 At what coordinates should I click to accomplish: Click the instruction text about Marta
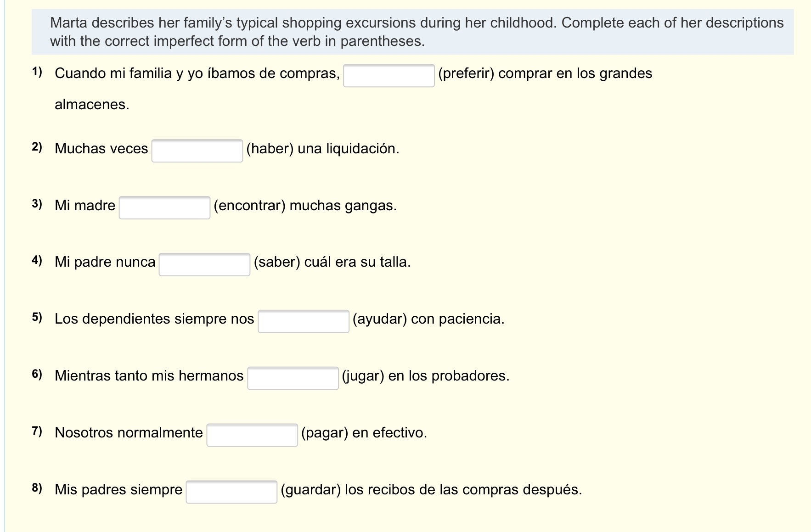416,32
